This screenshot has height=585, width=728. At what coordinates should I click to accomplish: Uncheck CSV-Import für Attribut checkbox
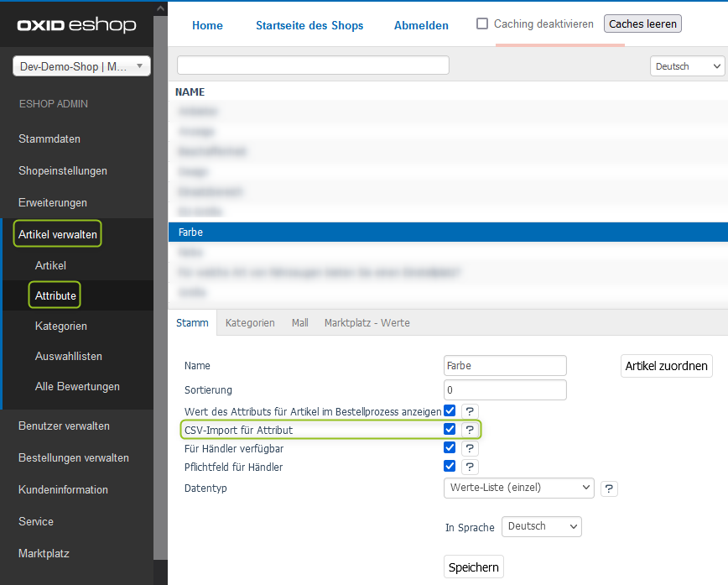click(450, 429)
